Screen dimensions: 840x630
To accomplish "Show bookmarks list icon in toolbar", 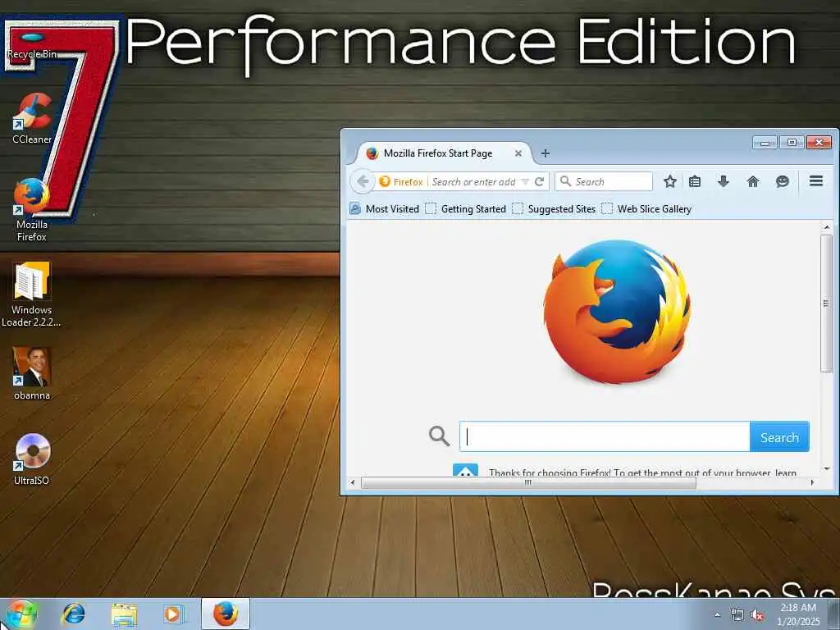I will [x=695, y=181].
